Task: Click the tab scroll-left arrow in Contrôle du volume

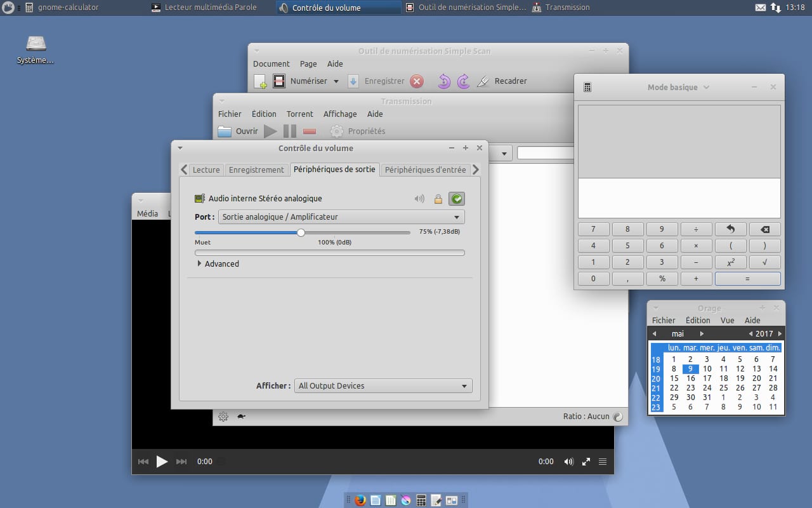Action: [184, 170]
